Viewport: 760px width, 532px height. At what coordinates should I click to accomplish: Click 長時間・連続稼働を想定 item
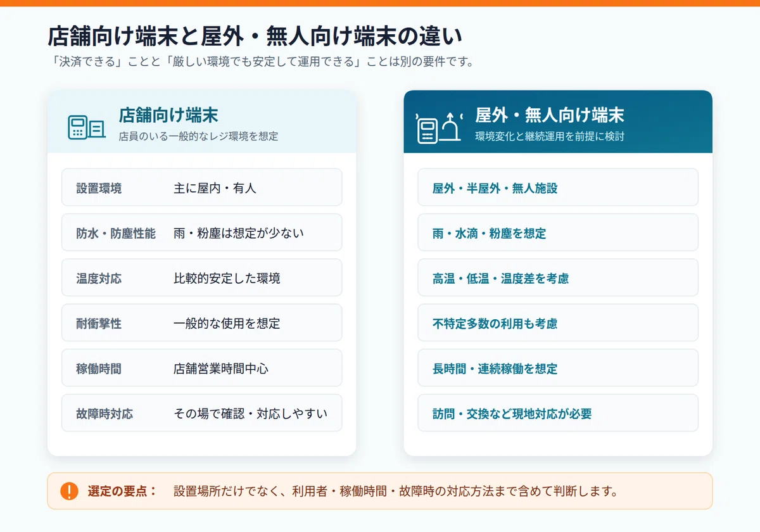(558, 368)
